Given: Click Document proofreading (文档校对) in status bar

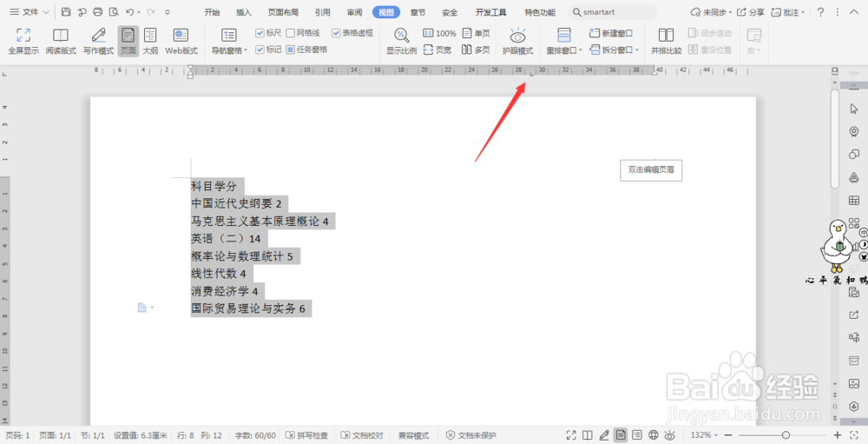Looking at the screenshot, I should pyautogui.click(x=361, y=435).
